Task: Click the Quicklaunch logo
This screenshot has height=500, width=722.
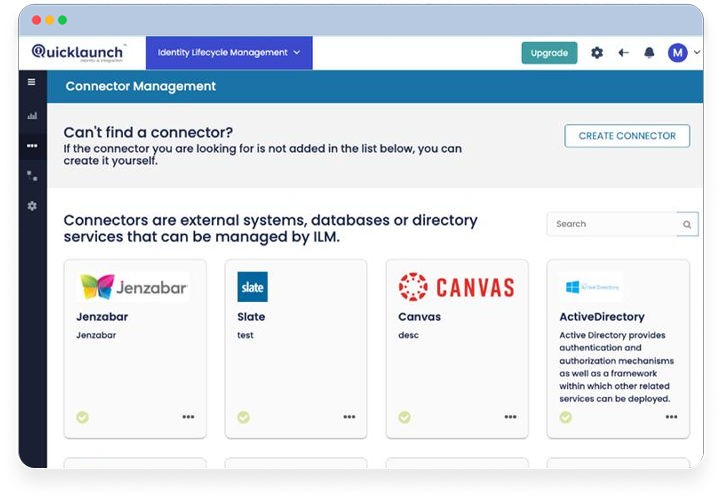Action: [79, 52]
